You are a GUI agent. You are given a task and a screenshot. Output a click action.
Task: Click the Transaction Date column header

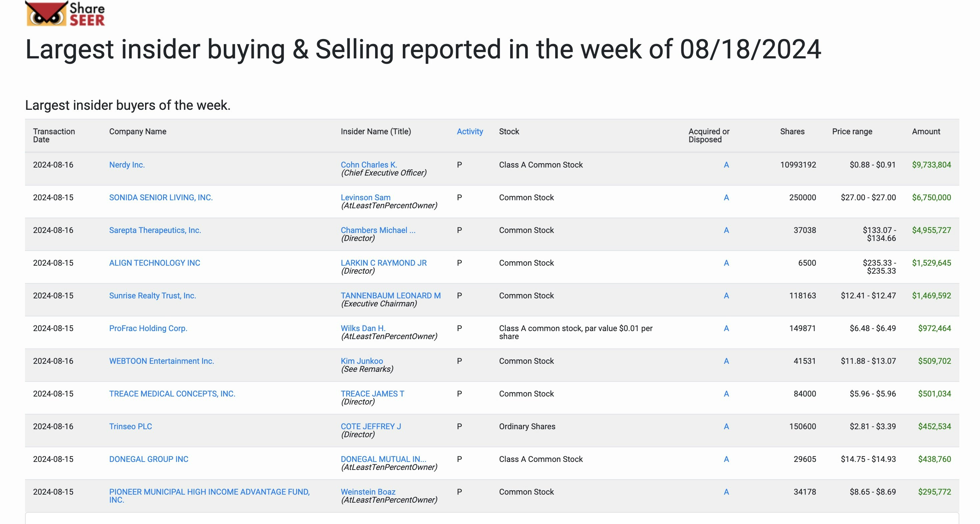[54, 135]
